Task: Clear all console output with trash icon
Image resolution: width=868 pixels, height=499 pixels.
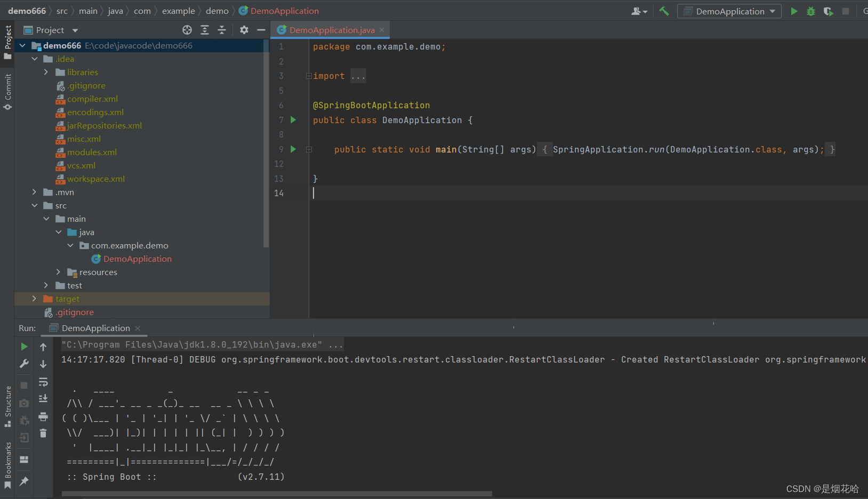Action: pos(43,433)
